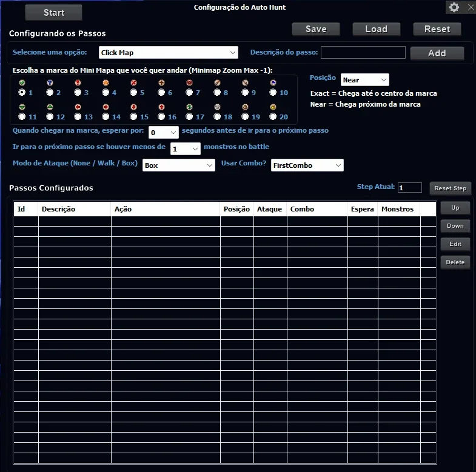This screenshot has width=476, height=472.
Task: Select minimap mark radio button 5
Action: 133,92
